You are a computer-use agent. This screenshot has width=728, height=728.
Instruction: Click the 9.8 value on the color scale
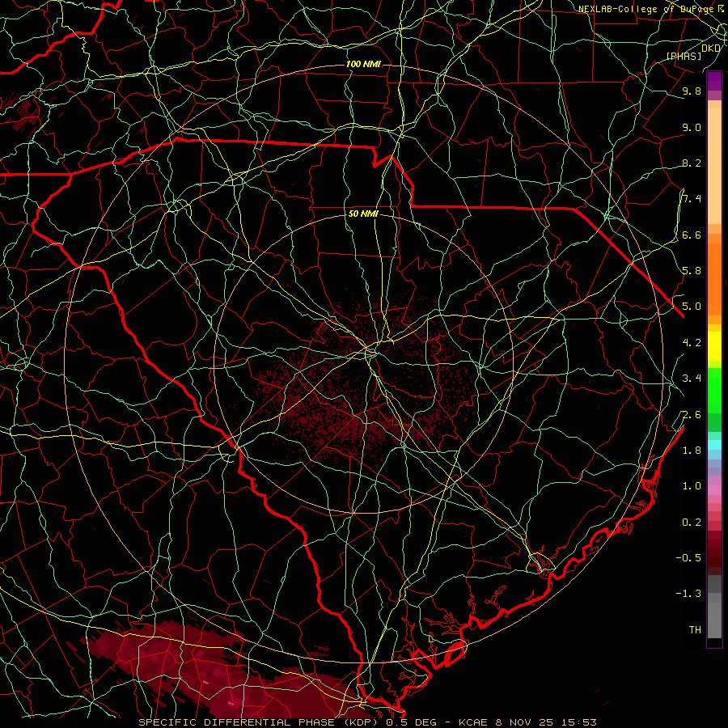692,91
